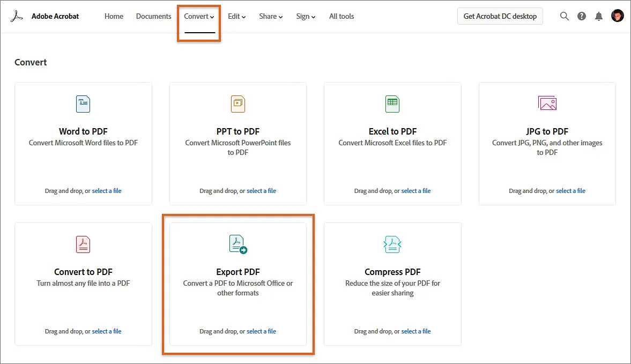Screen dimensions: 631x364
Task: Select a file for Export PDF
Action: click(x=261, y=331)
